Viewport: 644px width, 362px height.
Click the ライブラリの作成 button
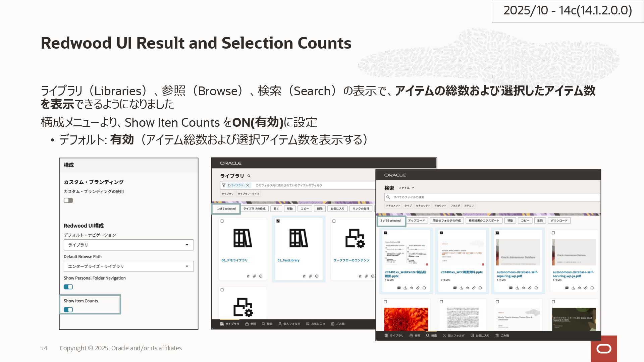point(254,209)
